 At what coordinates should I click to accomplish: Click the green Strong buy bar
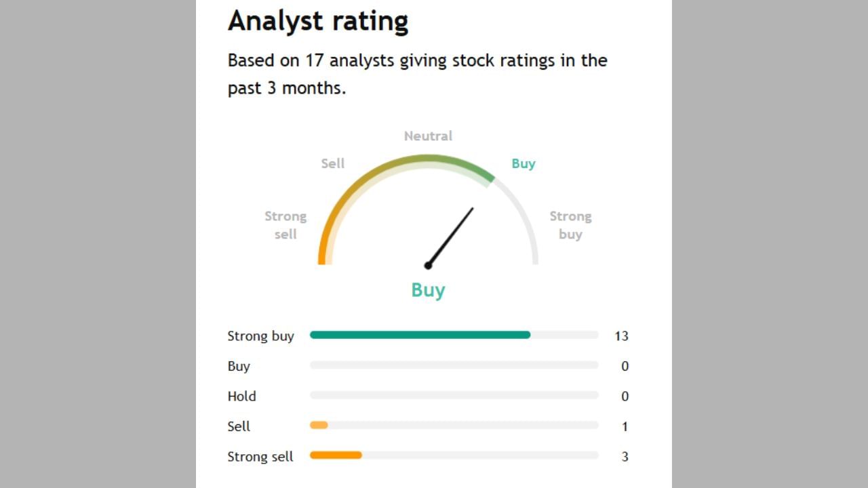click(x=420, y=335)
